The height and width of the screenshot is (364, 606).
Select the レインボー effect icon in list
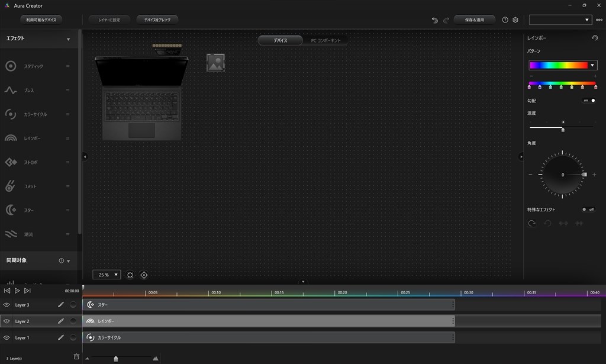pos(11,138)
